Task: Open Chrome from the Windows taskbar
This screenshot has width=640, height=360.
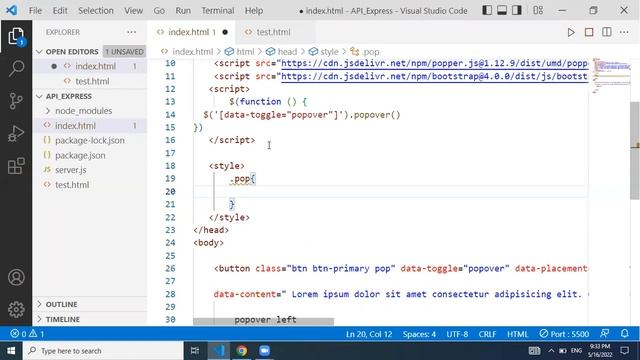Action: tap(242, 351)
